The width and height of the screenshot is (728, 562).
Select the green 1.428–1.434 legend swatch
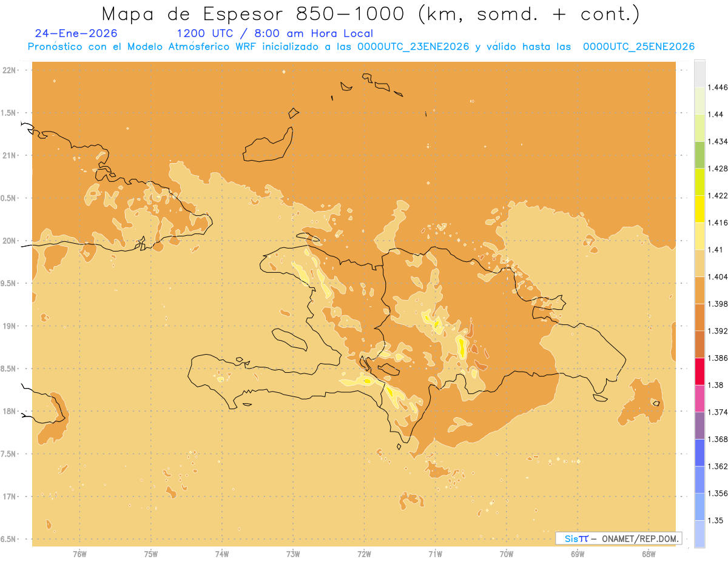pos(699,155)
